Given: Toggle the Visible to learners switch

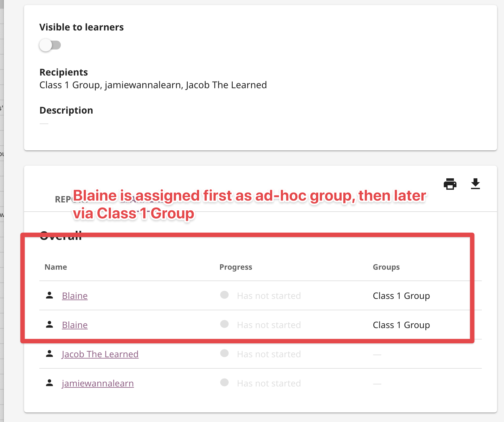Looking at the screenshot, I should pos(50,45).
